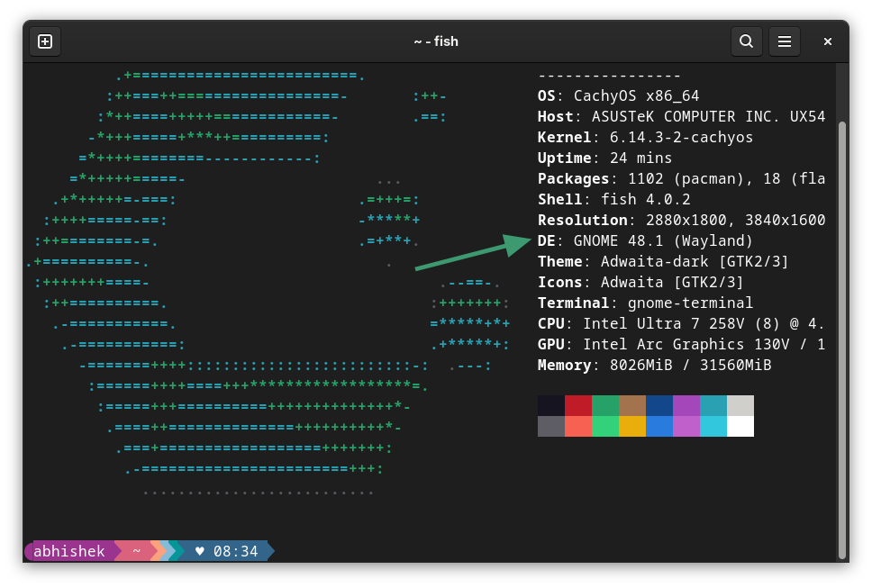872x588 pixels.
Task: Click the Shell: fish 4.0.2 line
Action: click(x=613, y=200)
